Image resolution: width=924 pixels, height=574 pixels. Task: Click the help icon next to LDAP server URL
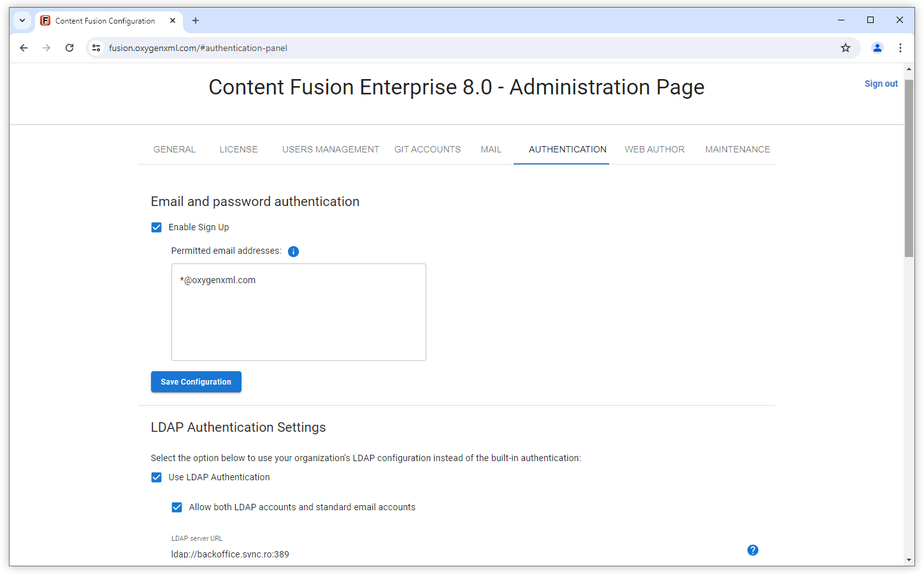pyautogui.click(x=753, y=550)
